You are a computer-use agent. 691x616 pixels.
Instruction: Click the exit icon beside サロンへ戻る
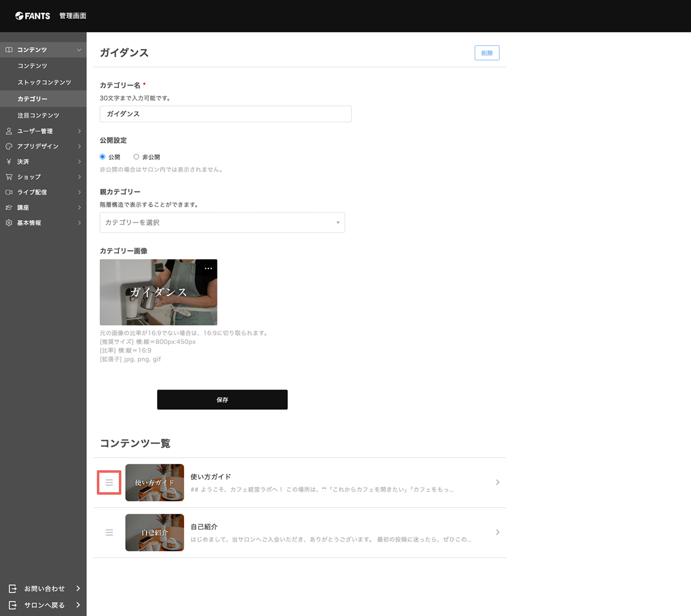13,605
